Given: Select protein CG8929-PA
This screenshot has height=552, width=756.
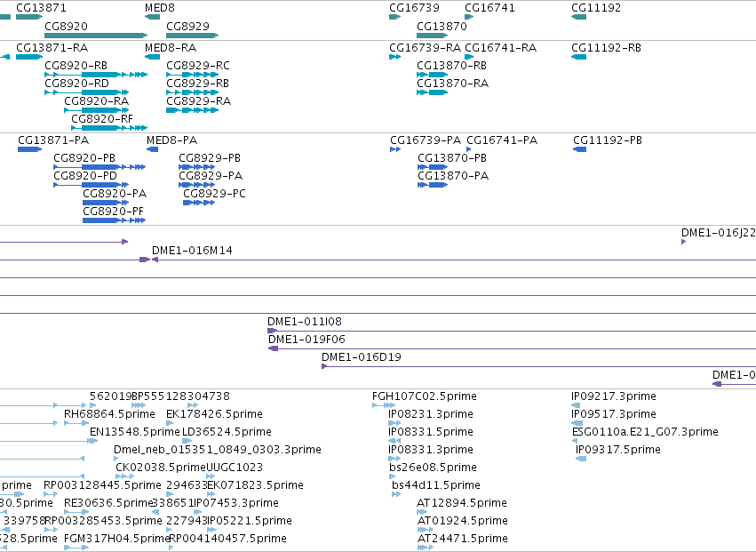Looking at the screenshot, I should pyautogui.click(x=211, y=176).
